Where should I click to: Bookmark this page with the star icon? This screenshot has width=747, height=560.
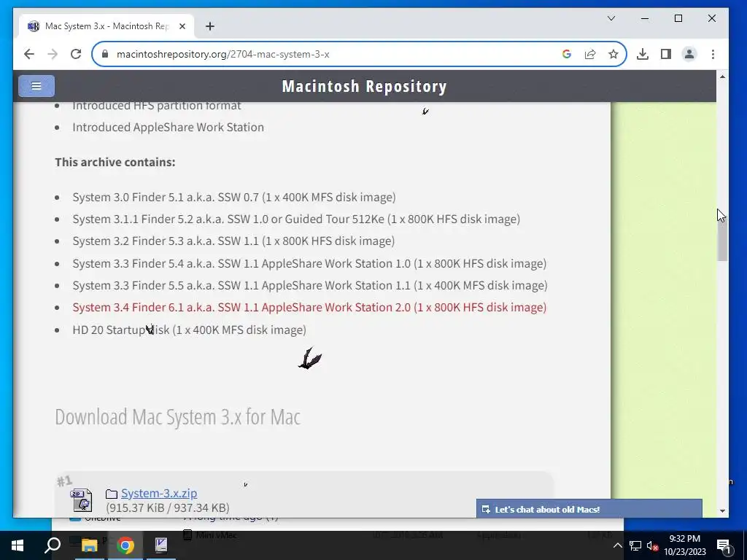(613, 54)
